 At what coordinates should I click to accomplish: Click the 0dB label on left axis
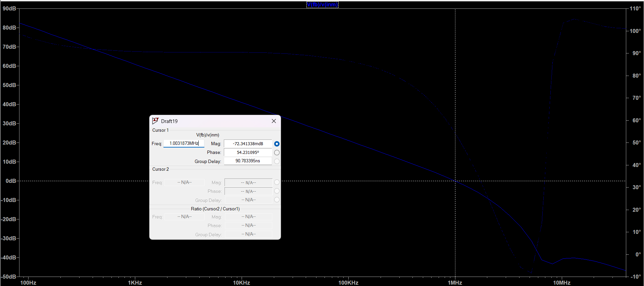pyautogui.click(x=11, y=181)
